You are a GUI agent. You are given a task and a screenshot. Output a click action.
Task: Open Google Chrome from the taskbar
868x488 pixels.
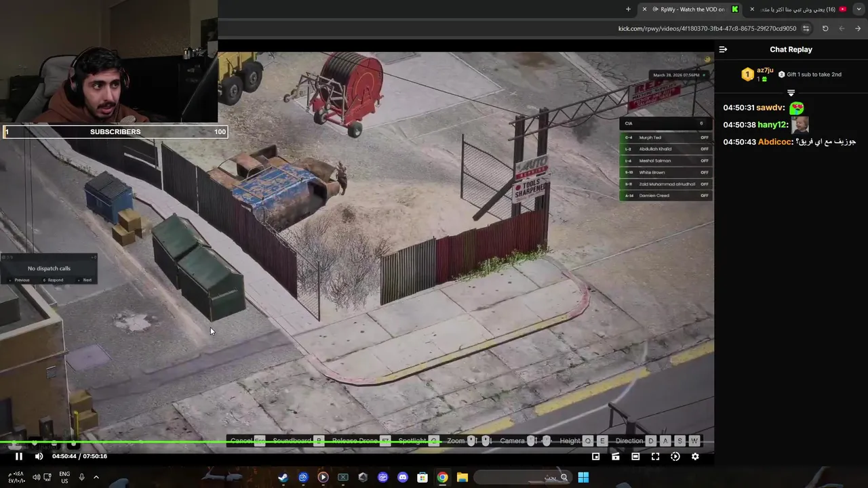pyautogui.click(x=442, y=477)
